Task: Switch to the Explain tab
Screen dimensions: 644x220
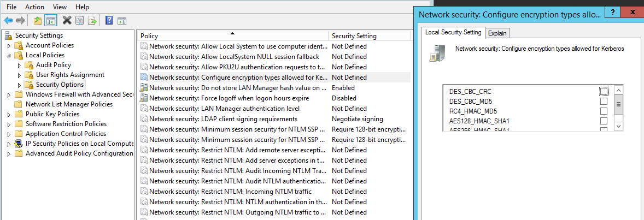Action: (497, 33)
